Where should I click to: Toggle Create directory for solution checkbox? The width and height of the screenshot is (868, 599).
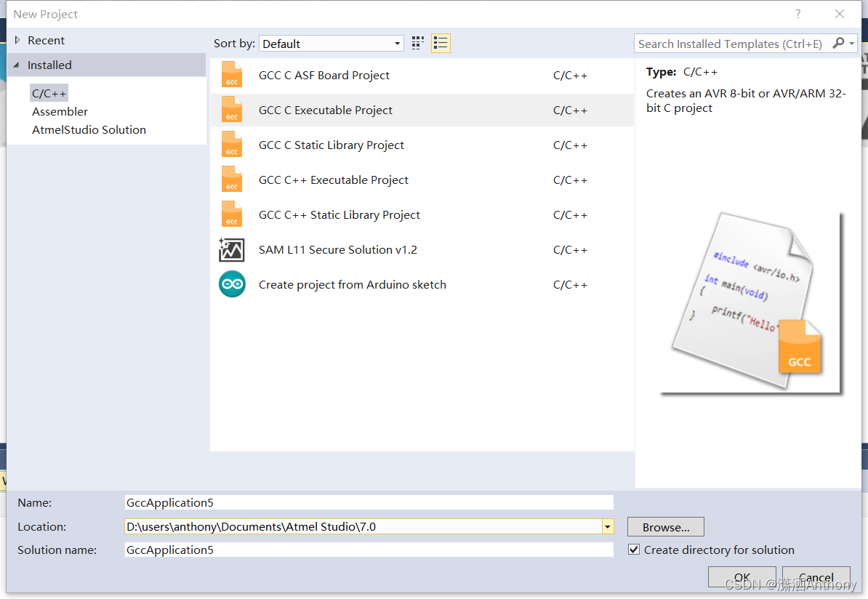[x=634, y=550]
